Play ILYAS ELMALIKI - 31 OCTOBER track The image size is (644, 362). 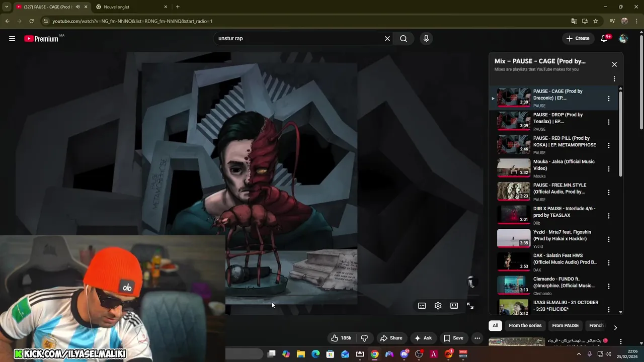click(x=553, y=306)
